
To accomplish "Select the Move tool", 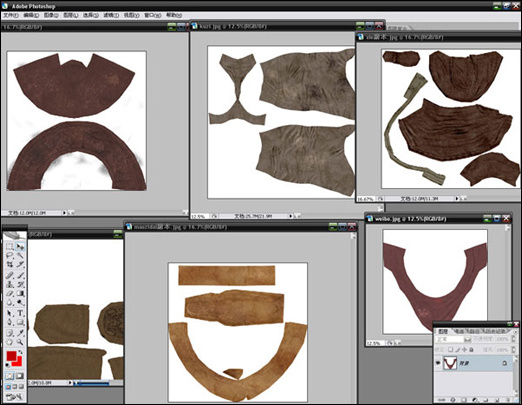I will tap(20, 247).
